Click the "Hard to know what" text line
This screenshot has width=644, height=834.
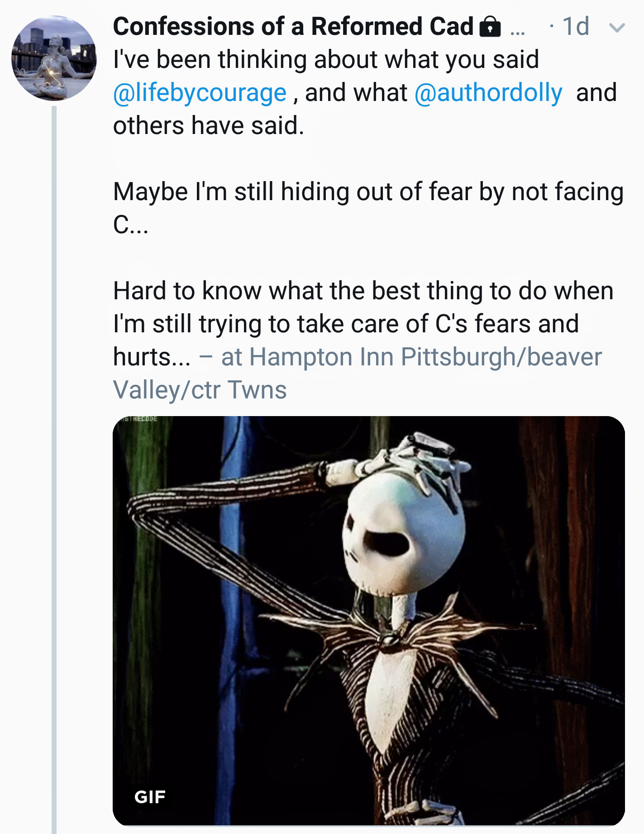(363, 291)
